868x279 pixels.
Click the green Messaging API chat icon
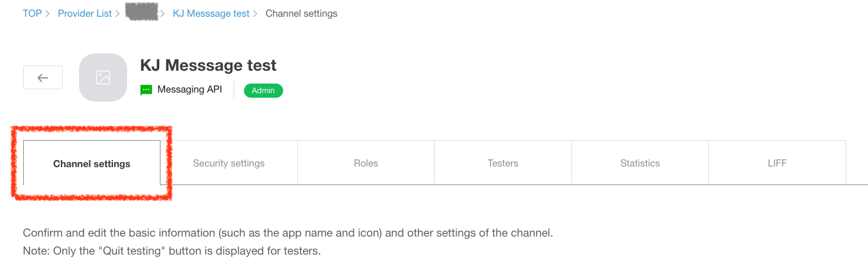(146, 90)
